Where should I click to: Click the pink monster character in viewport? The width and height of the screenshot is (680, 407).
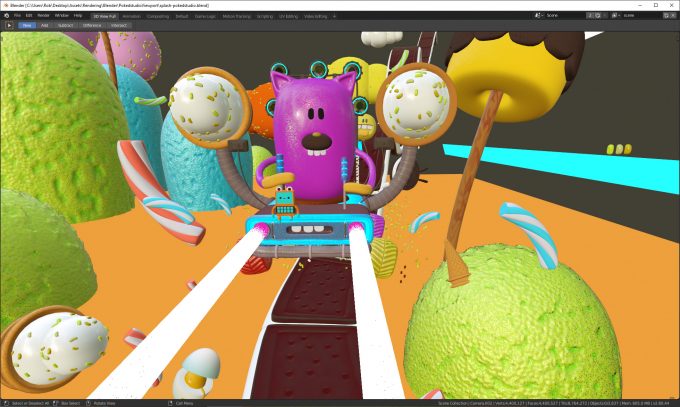(314, 139)
